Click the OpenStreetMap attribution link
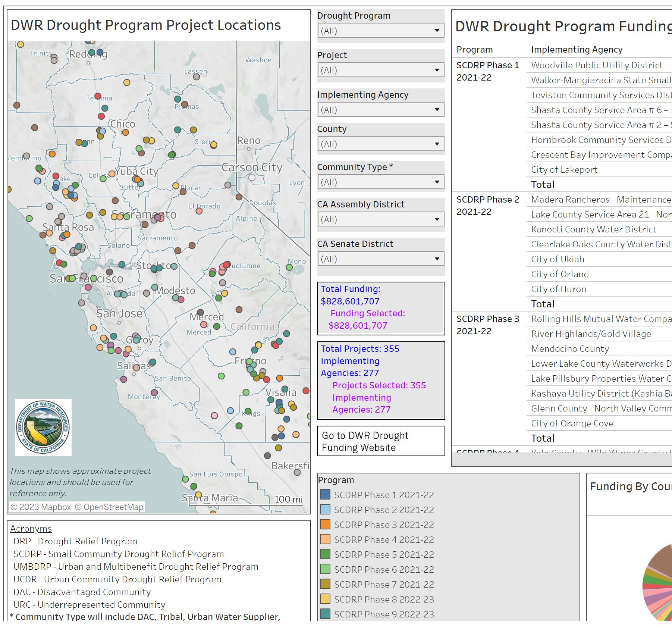 (x=109, y=507)
